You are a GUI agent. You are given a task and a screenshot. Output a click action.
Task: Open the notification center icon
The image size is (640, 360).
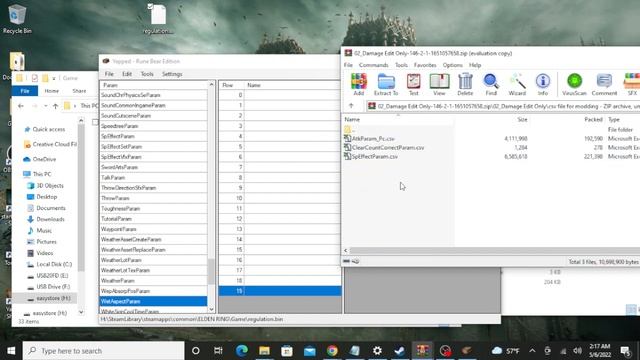pos(625,351)
